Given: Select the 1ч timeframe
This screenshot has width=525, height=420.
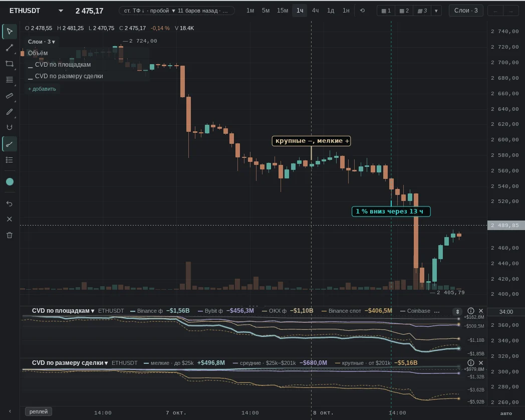Looking at the screenshot, I should pos(300,11).
